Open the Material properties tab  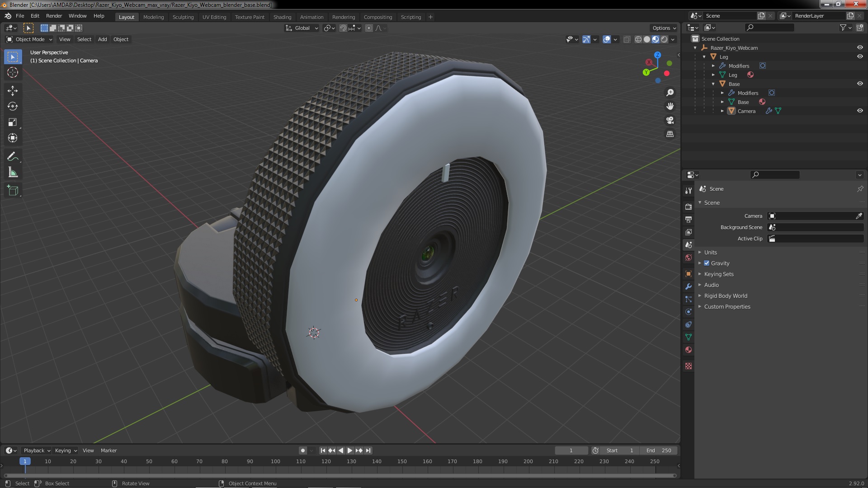689,350
